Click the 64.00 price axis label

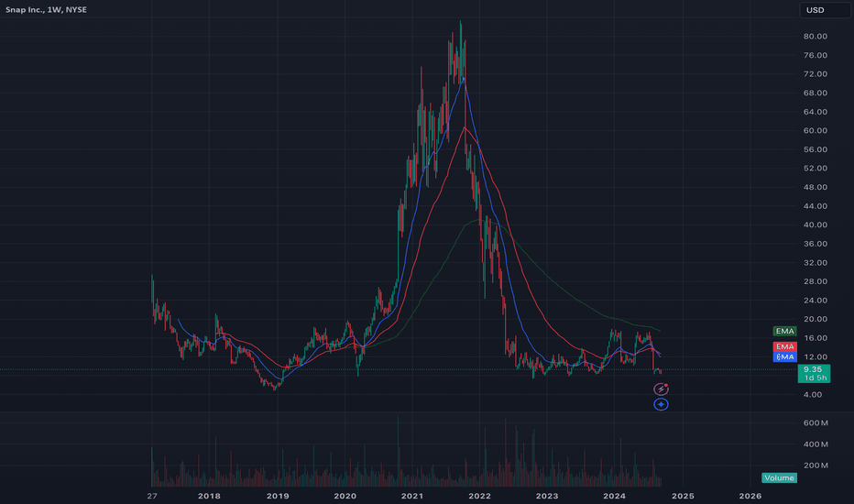[816, 112]
